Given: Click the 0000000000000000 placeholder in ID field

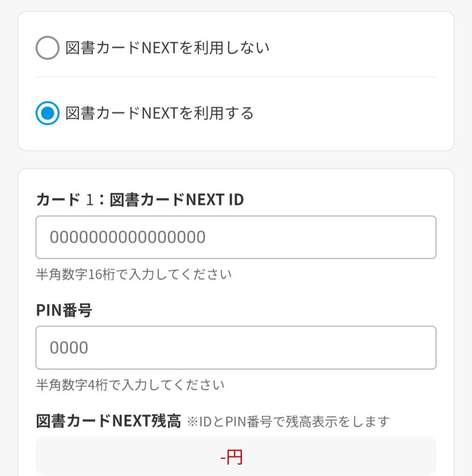Looking at the screenshot, I should [127, 237].
